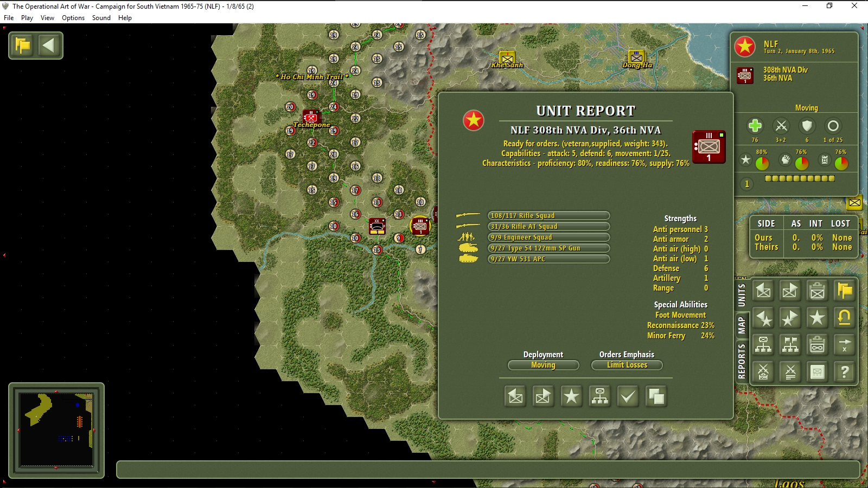868x488 pixels.
Task: Open the File menu
Action: tap(9, 18)
